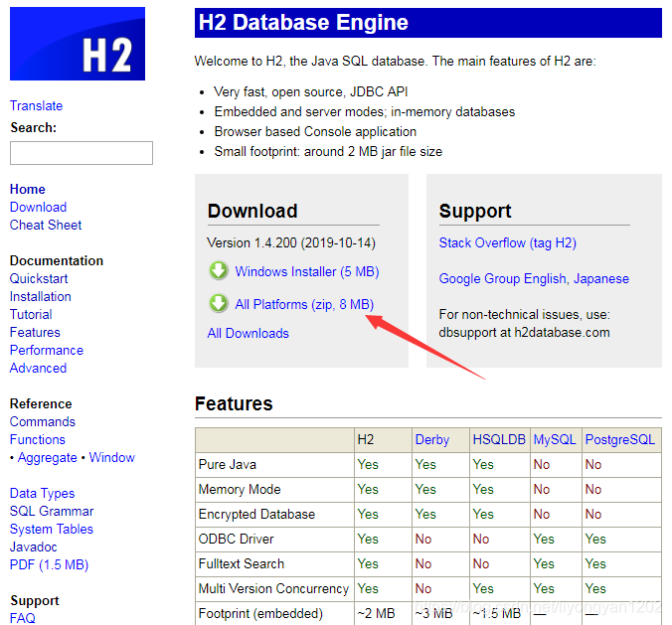Screen dimensions: 672x625
Task: Open the Javadoc link
Action: point(34,547)
